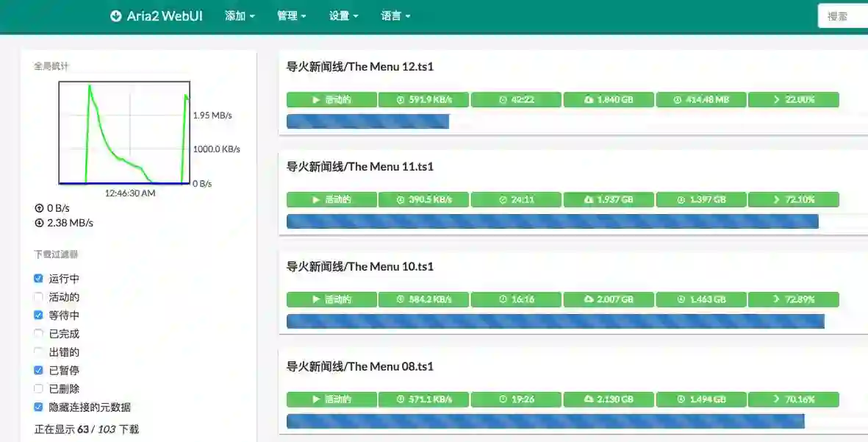
Task: Click the 70.16% progress badge for The Menu 08
Action: [793, 399]
